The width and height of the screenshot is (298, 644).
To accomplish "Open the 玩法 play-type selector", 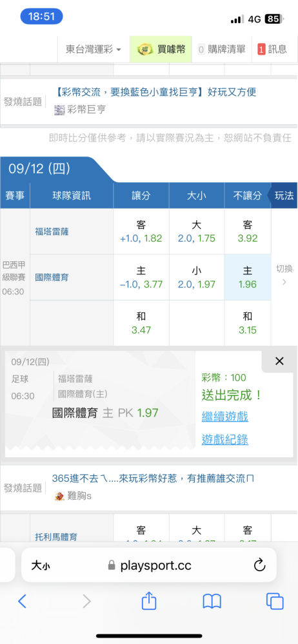I will [x=283, y=196].
